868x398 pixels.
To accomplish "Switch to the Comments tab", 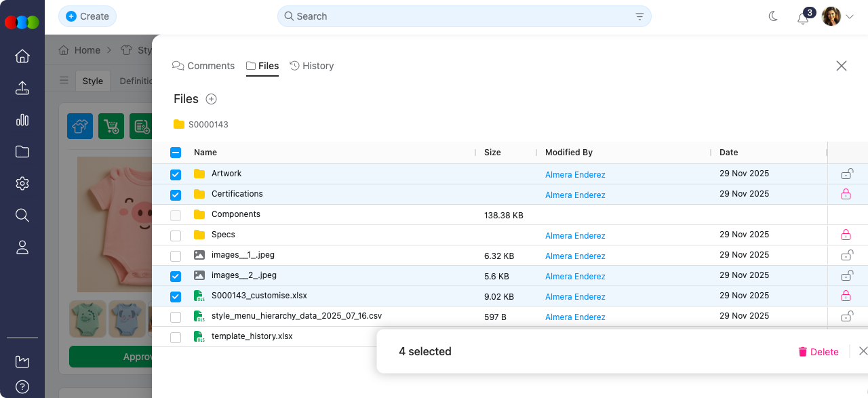I will (203, 66).
